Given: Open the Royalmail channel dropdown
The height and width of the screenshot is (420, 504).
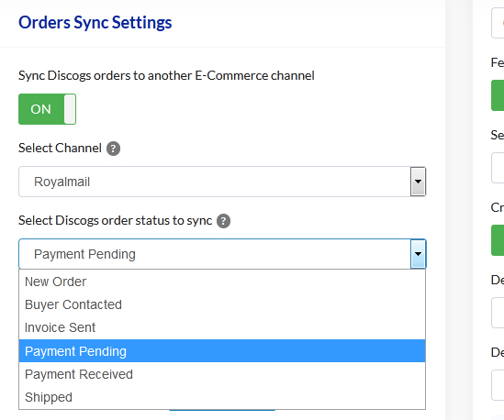Looking at the screenshot, I should (x=222, y=182).
